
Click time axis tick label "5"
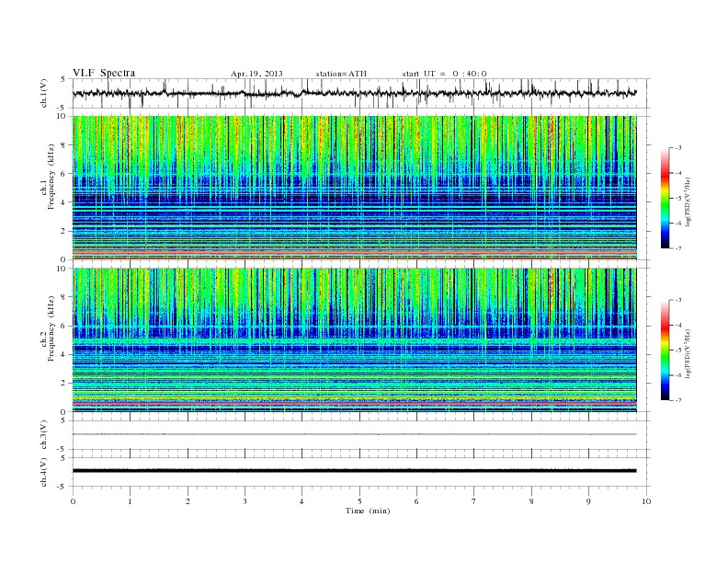[359, 501]
